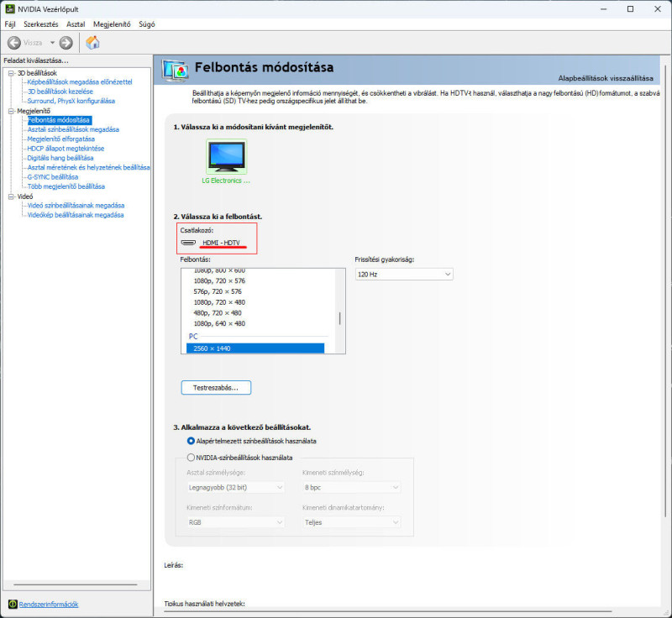Open Kimeneti színmélység 8 bpc dropdown
This screenshot has width=672, height=618.
351,487
